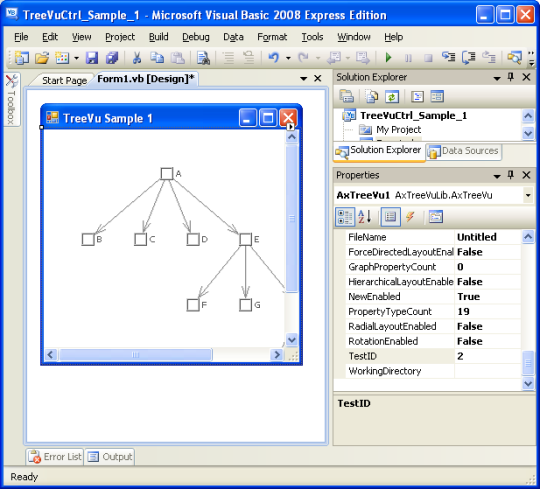
Task: Click the Save All icon
Action: click(112, 58)
